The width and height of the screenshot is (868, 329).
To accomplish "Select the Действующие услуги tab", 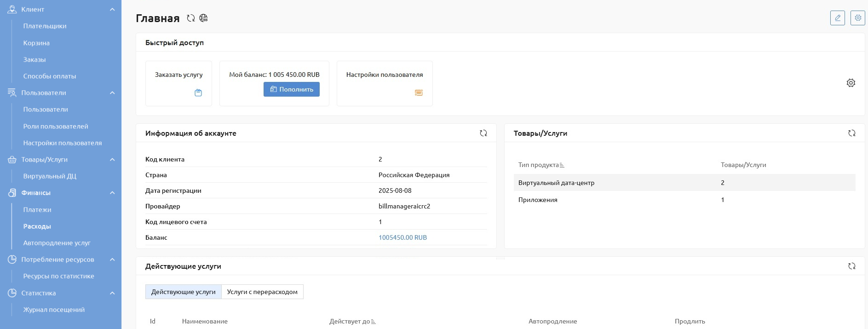I will point(184,292).
